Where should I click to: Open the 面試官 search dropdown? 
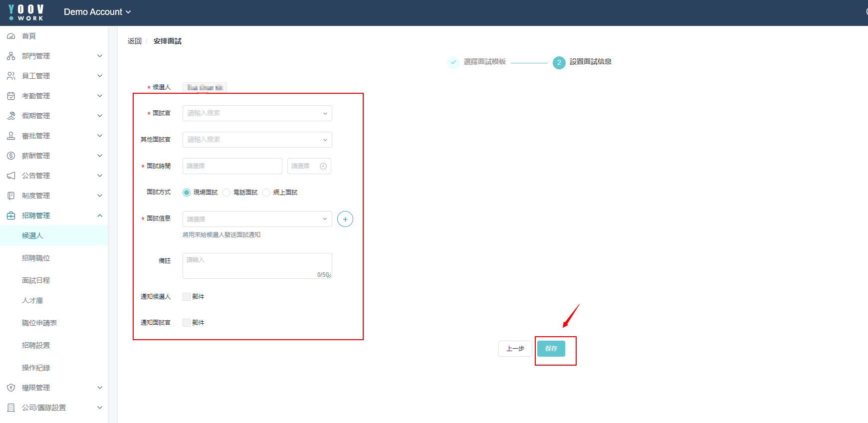point(257,113)
